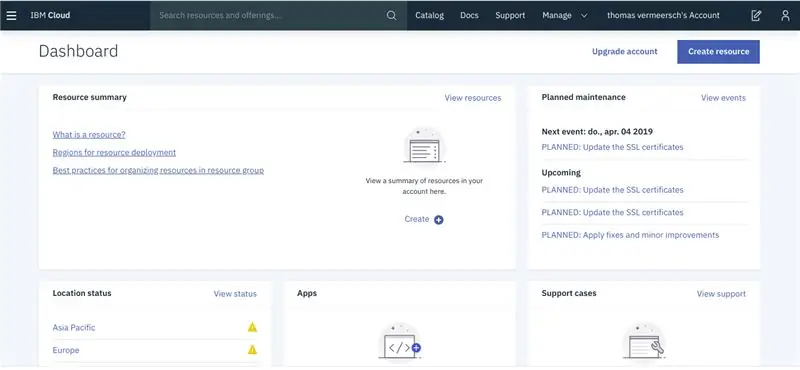Click the Upgrade account link
800x370 pixels.
click(624, 52)
